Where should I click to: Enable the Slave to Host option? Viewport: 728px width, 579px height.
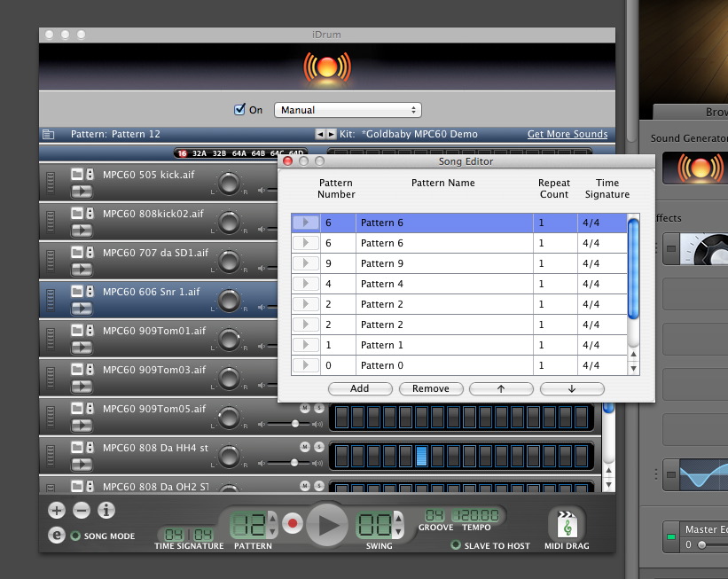click(457, 545)
